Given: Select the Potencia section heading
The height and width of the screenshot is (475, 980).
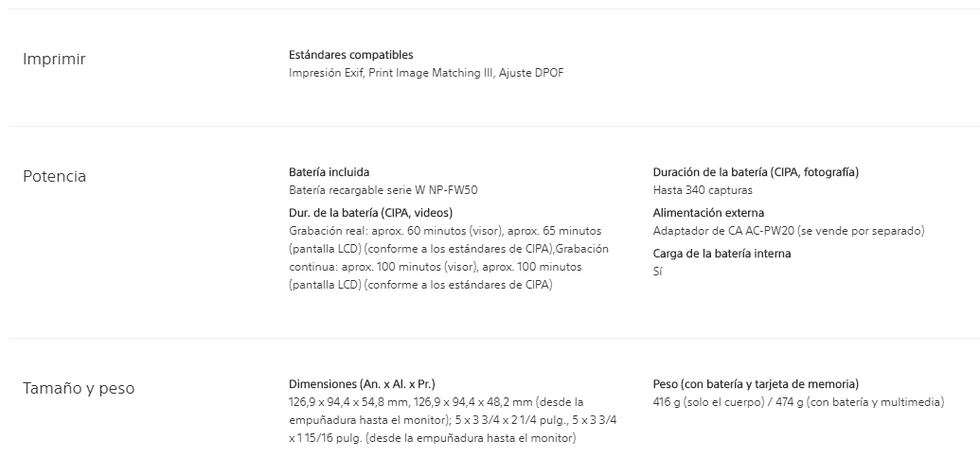Looking at the screenshot, I should [54, 176].
